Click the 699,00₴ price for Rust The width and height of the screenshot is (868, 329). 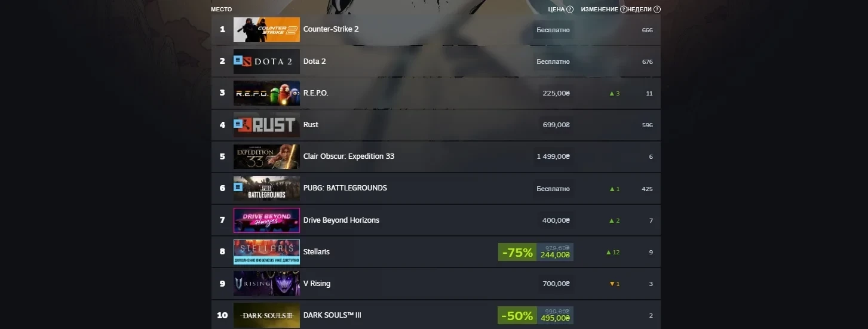point(556,125)
